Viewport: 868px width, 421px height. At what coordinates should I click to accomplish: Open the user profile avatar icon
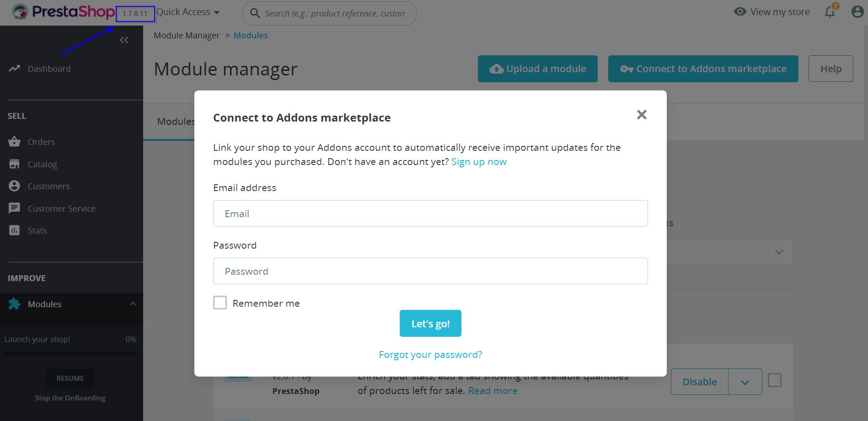[857, 12]
